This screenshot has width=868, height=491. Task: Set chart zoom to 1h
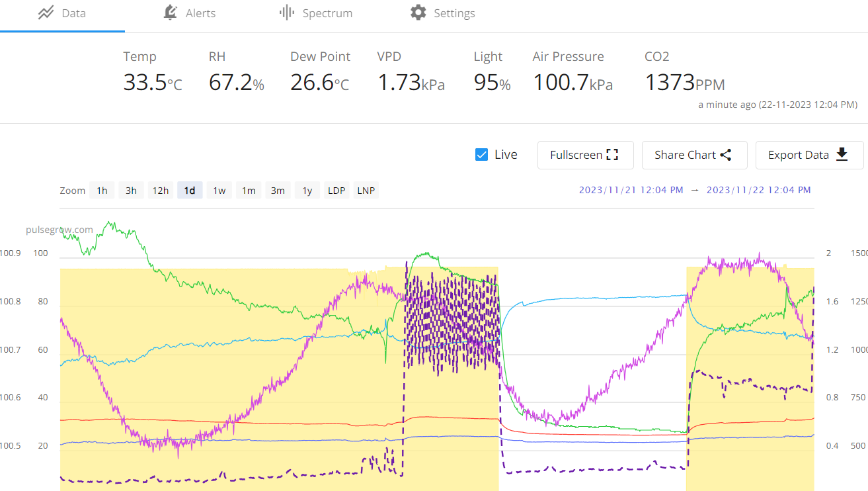point(102,191)
